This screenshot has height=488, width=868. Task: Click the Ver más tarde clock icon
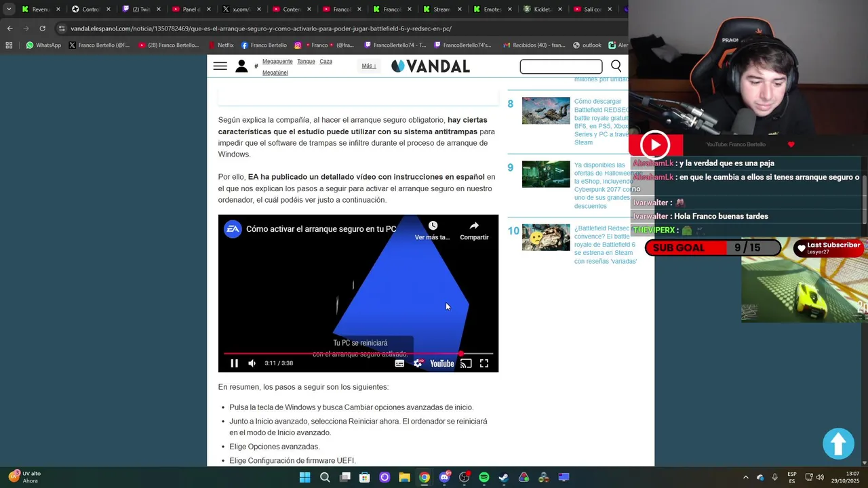[x=433, y=226]
